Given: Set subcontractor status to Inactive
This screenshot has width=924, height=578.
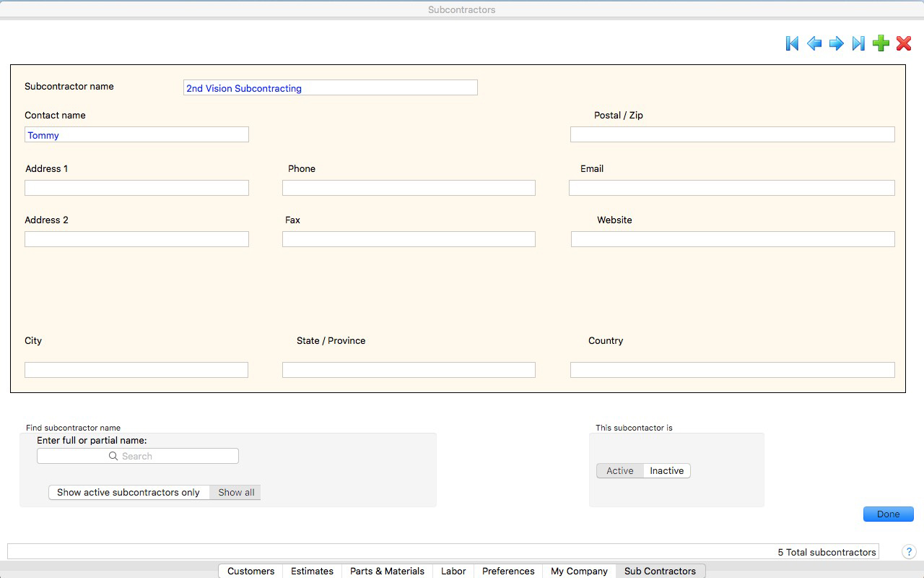Looking at the screenshot, I should tap(666, 471).
